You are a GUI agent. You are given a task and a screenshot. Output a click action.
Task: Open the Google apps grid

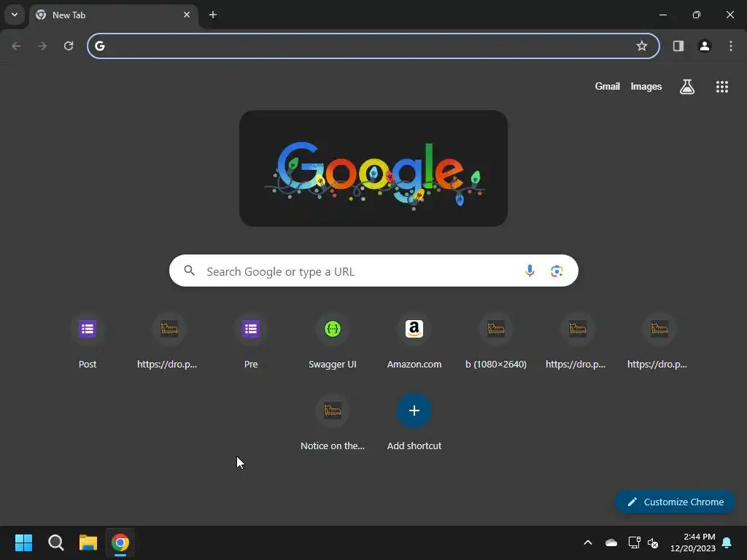(x=721, y=86)
